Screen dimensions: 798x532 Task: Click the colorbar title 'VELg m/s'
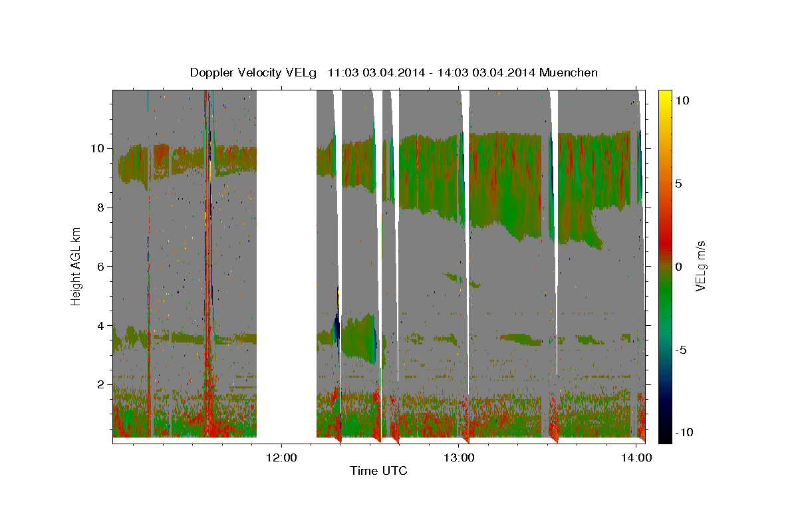[x=700, y=266]
